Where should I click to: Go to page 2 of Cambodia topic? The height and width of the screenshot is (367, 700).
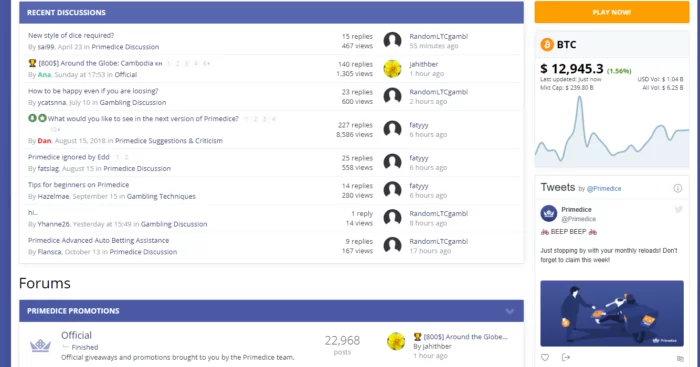click(178, 63)
